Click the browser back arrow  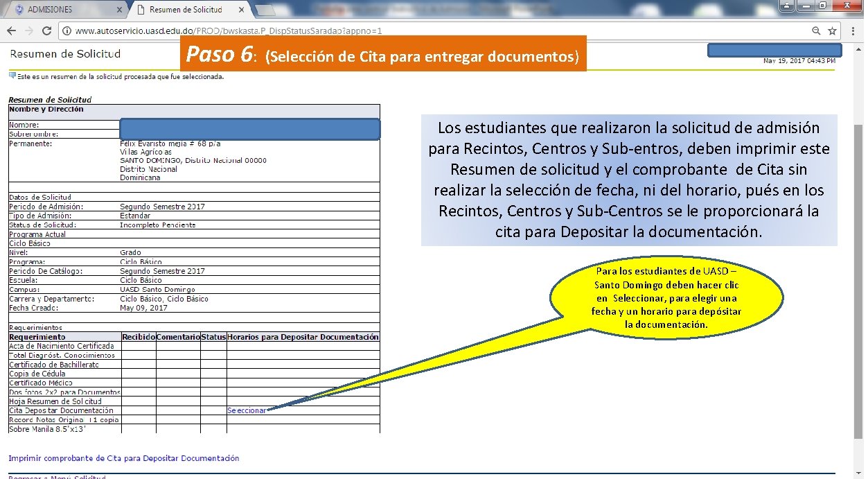pyautogui.click(x=12, y=31)
